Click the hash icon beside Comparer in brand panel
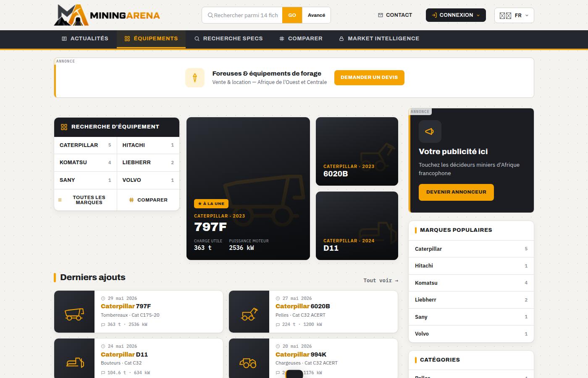Viewport: 588px width, 378px height. 131,200
